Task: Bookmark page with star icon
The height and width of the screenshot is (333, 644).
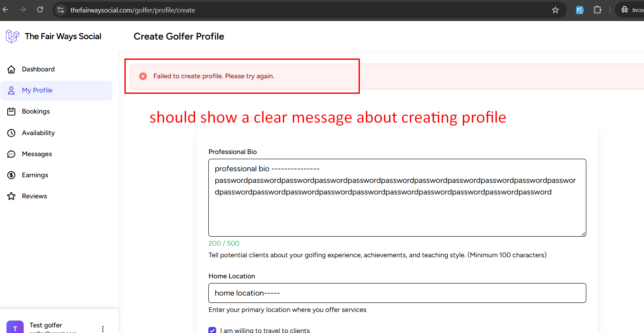Action: pos(555,10)
